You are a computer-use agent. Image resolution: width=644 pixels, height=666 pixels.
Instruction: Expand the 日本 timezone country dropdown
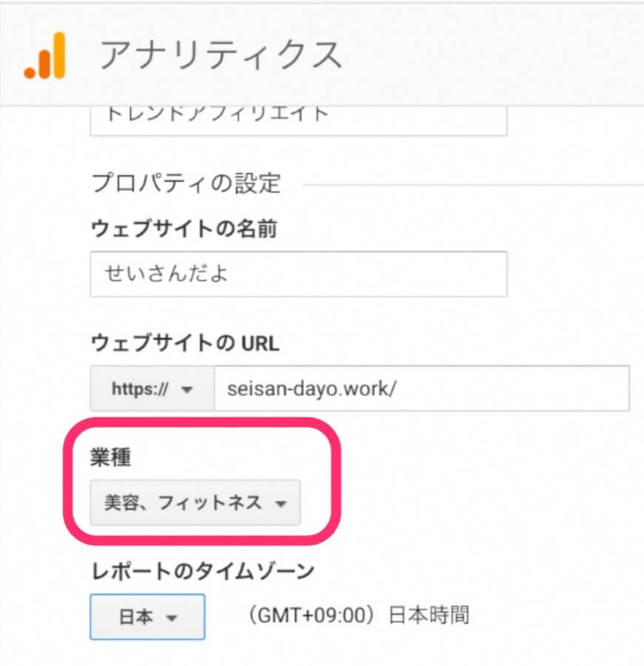[x=147, y=616]
